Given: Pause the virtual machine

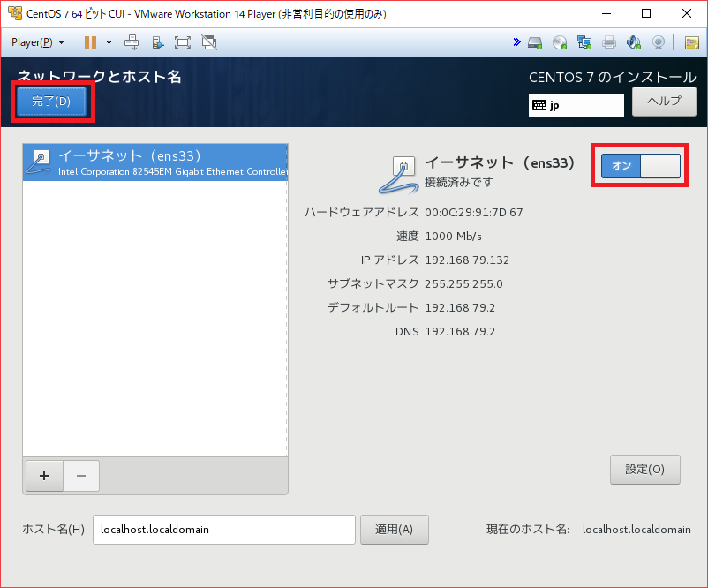Looking at the screenshot, I should coord(90,42).
